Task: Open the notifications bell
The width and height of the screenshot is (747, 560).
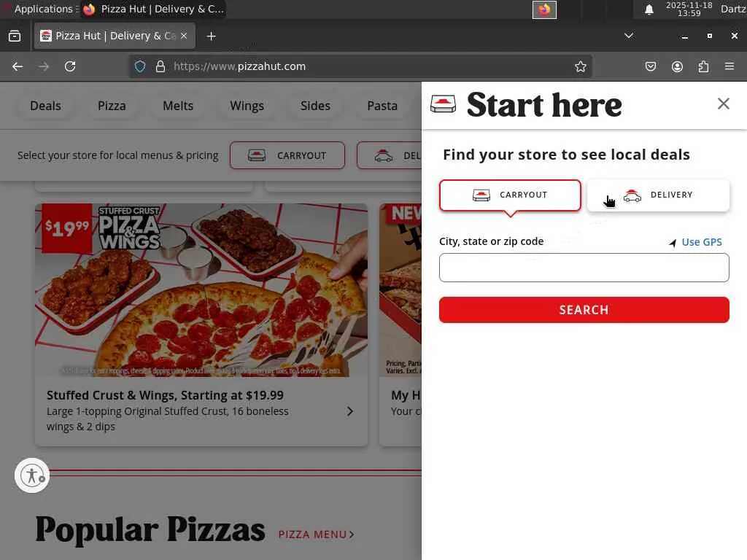Action: click(649, 9)
